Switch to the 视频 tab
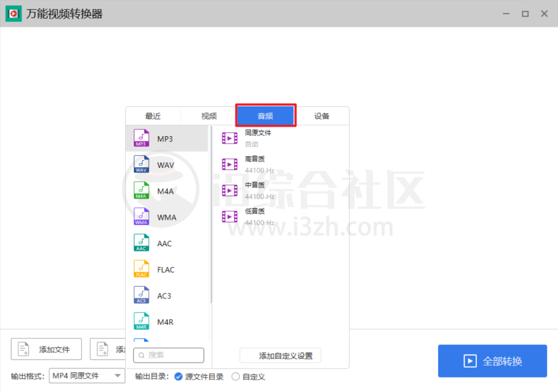The image size is (558, 392). [209, 116]
